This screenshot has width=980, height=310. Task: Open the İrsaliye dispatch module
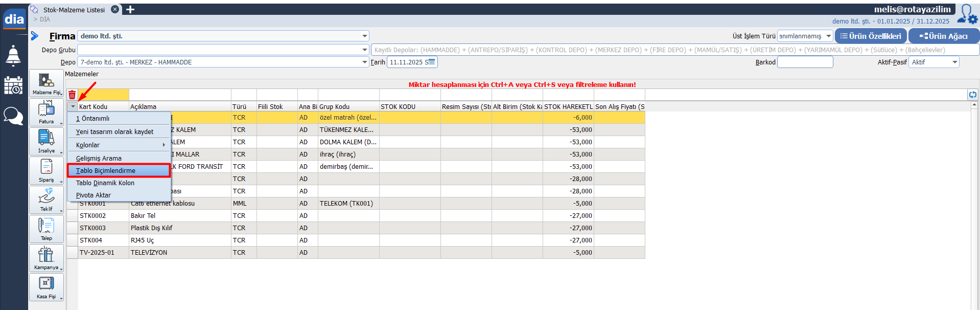tap(46, 141)
